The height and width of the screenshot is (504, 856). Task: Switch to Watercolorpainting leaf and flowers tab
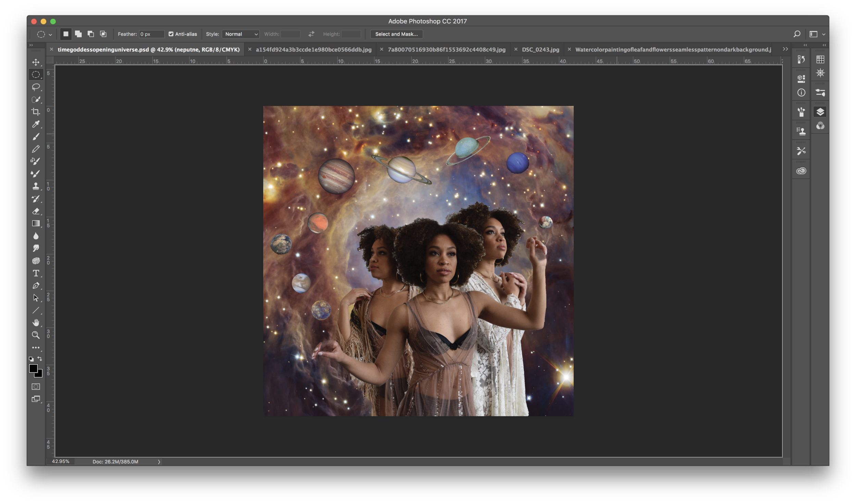[x=673, y=50]
